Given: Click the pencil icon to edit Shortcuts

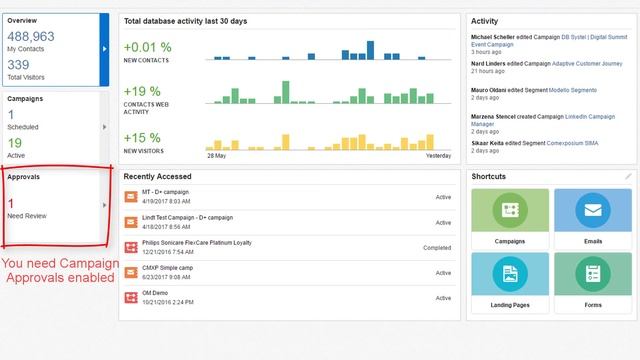Looking at the screenshot, I should coord(628,176).
